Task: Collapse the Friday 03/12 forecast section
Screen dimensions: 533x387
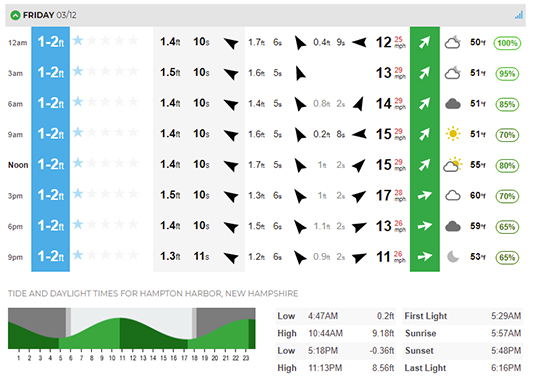Action: click(x=15, y=15)
